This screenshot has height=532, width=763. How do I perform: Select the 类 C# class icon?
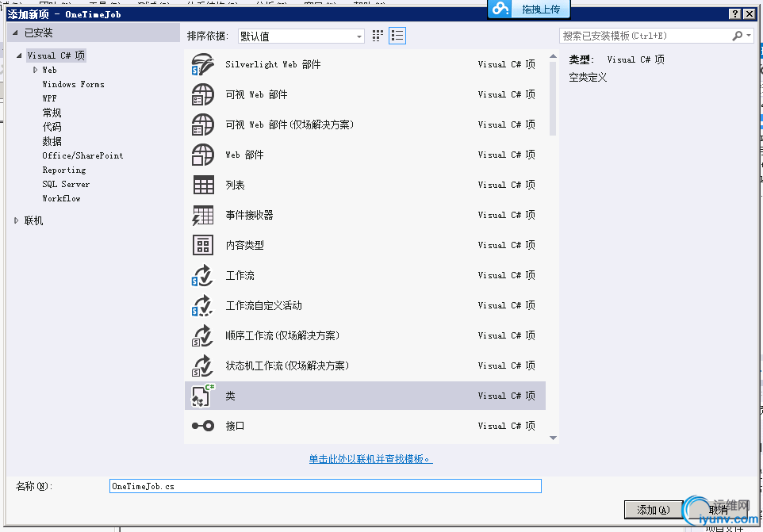[202, 396]
